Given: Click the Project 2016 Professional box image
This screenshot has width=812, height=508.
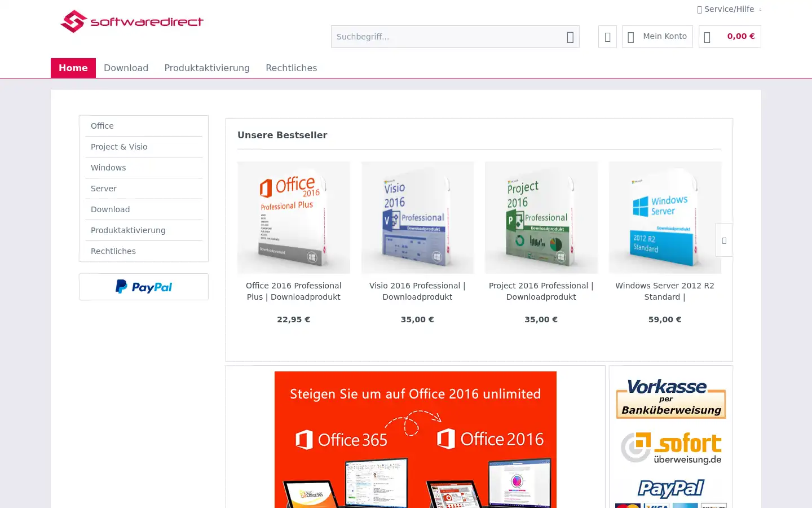Looking at the screenshot, I should [x=541, y=217].
